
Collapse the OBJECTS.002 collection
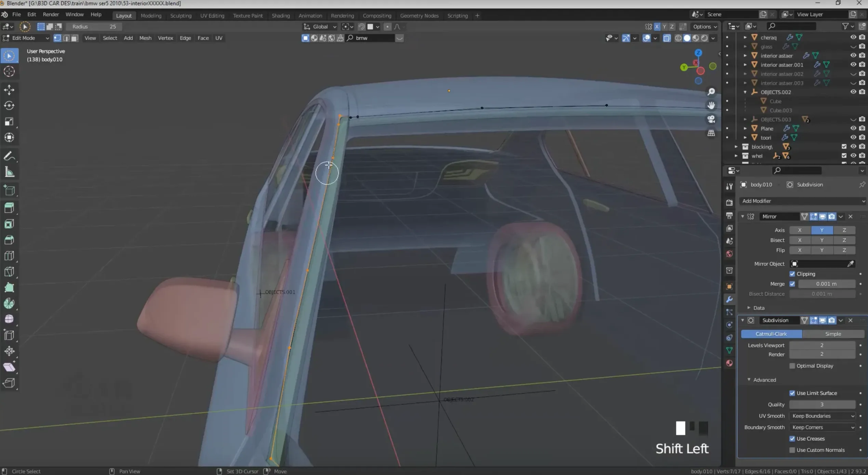(x=745, y=92)
